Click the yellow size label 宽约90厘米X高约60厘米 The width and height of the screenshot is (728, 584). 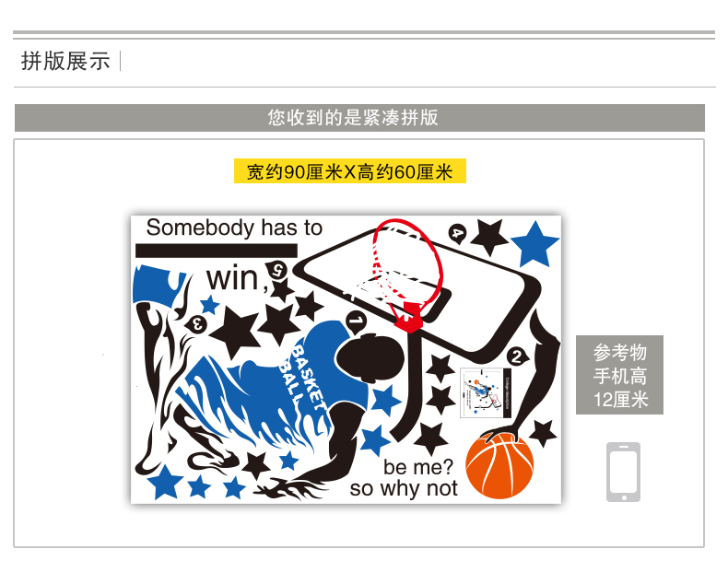click(x=349, y=171)
